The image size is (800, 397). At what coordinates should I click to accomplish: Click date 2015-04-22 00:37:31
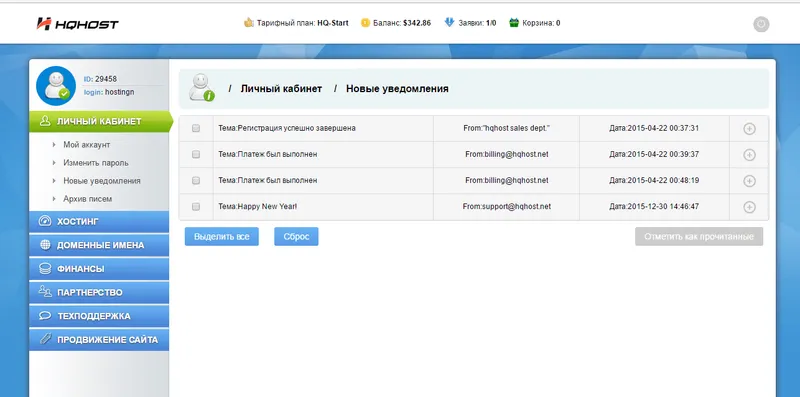pos(654,129)
